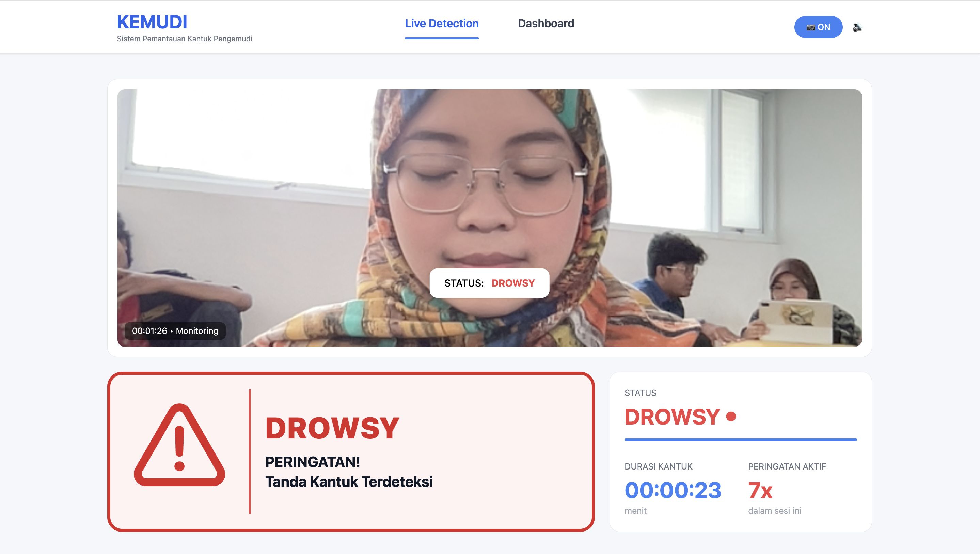
Task: Click the PERINGATAN AKTIF label
Action: pos(787,466)
